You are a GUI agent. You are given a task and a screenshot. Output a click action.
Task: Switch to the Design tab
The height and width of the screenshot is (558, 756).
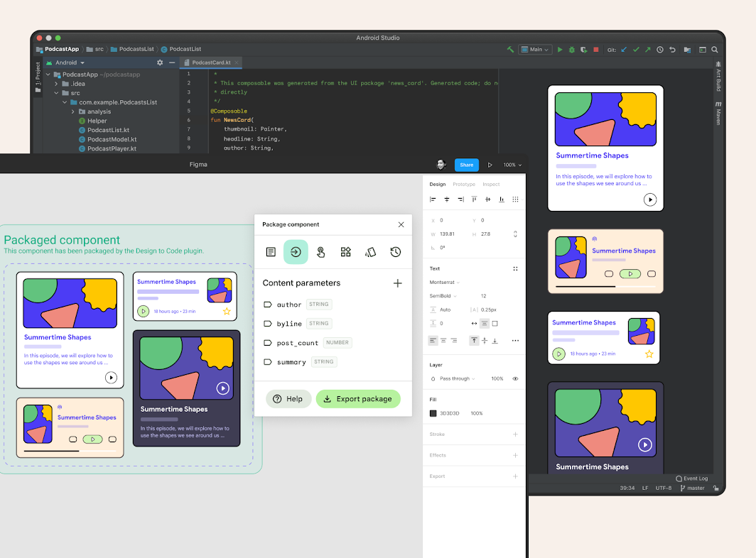437,184
